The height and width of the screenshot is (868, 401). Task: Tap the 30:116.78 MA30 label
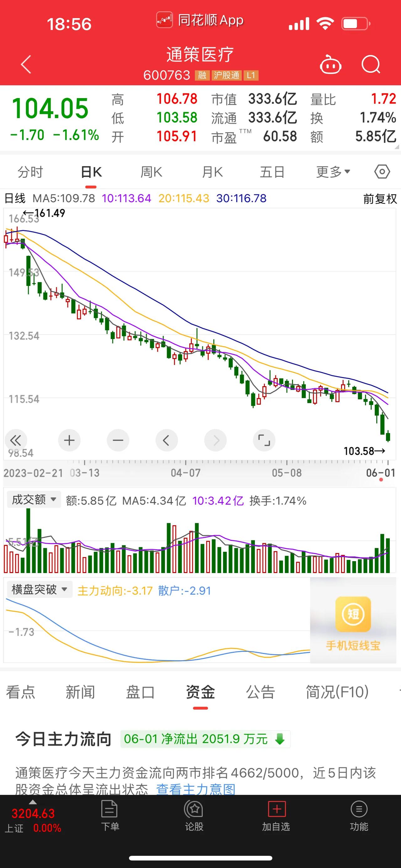click(x=242, y=198)
